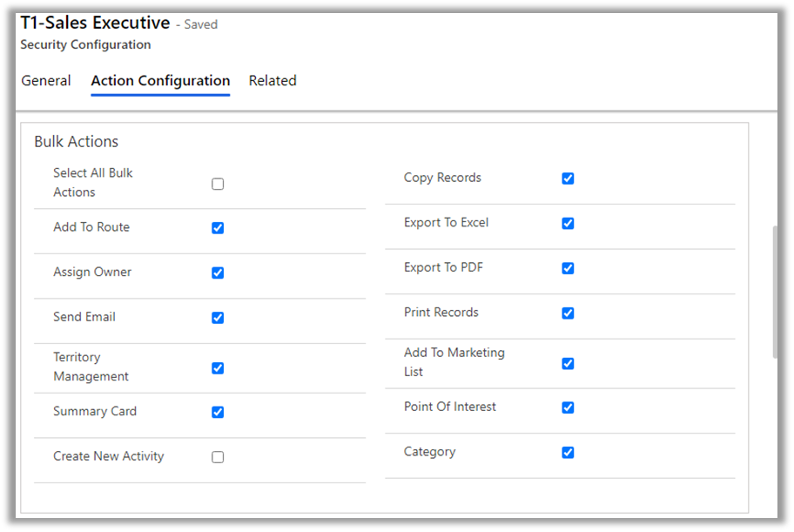Click the T1-Sales Executive record title
Image resolution: width=794 pixels, height=532 pixels.
click(95, 24)
